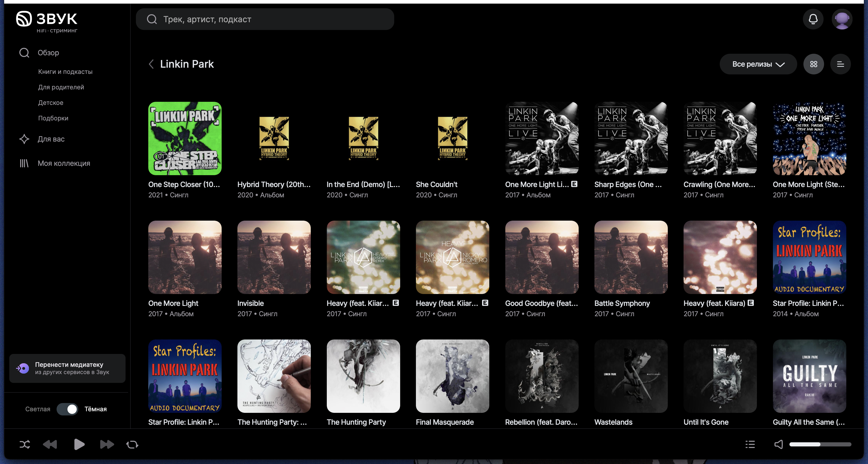Skip to previous track
This screenshot has height=464, width=868.
click(50, 444)
